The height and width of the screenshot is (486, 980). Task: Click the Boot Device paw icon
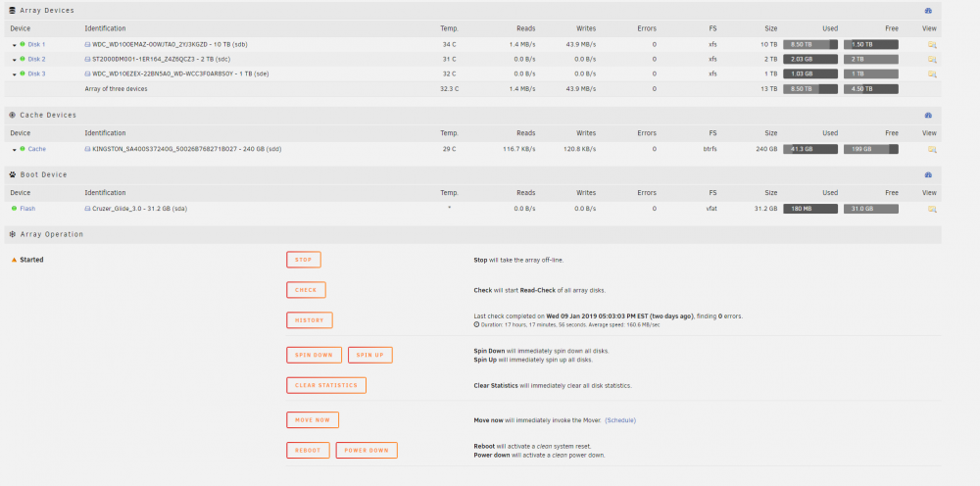tap(13, 175)
